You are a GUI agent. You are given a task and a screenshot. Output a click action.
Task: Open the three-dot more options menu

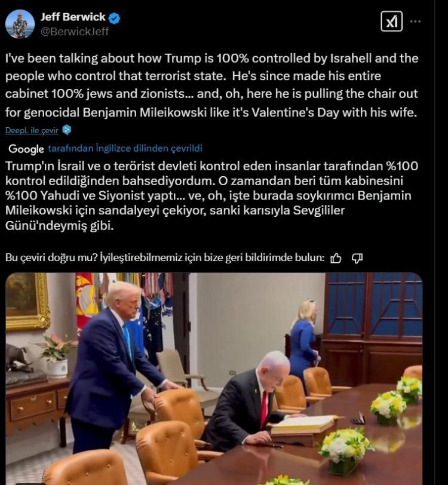coord(415,22)
